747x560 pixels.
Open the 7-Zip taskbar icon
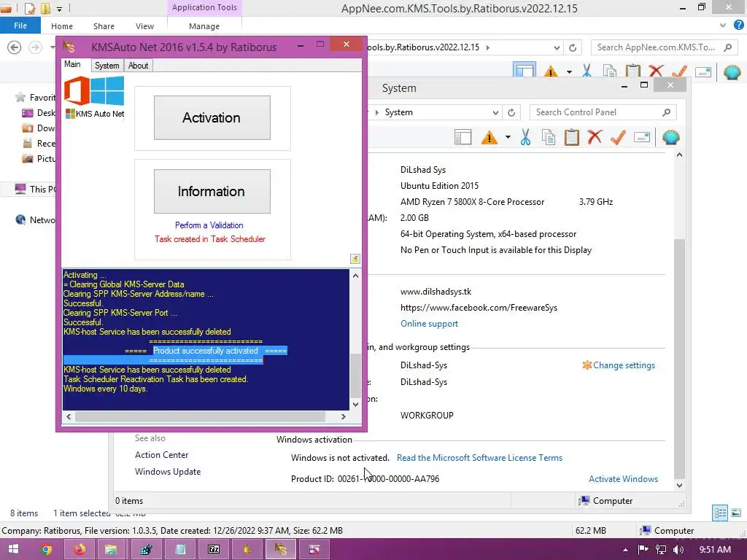click(x=214, y=549)
